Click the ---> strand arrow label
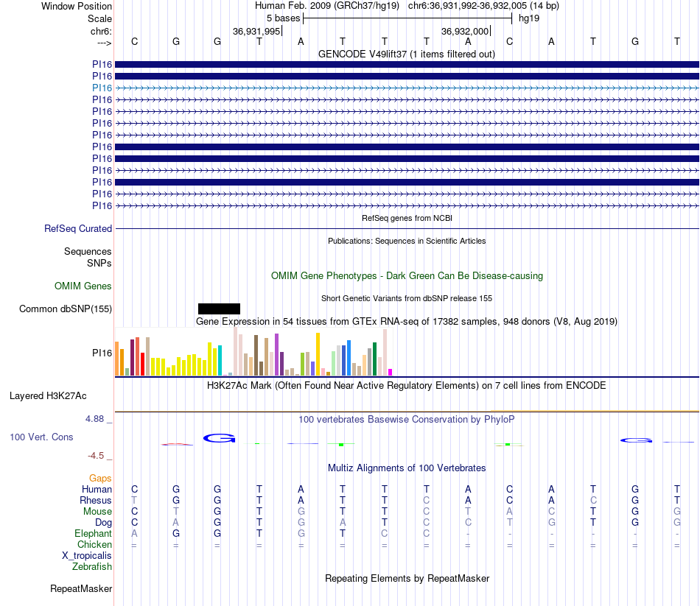 pos(104,43)
